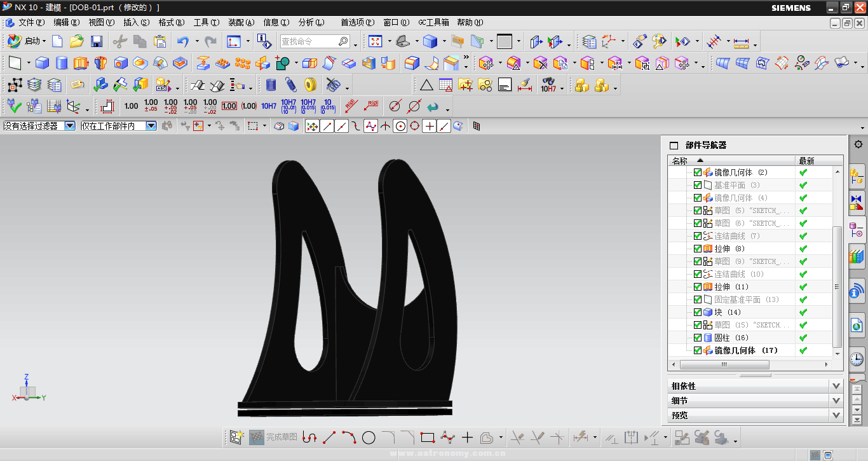Image resolution: width=868 pixels, height=461 pixels.
Task: Toggle the 圆柱 (16) checkbox
Action: (698, 338)
